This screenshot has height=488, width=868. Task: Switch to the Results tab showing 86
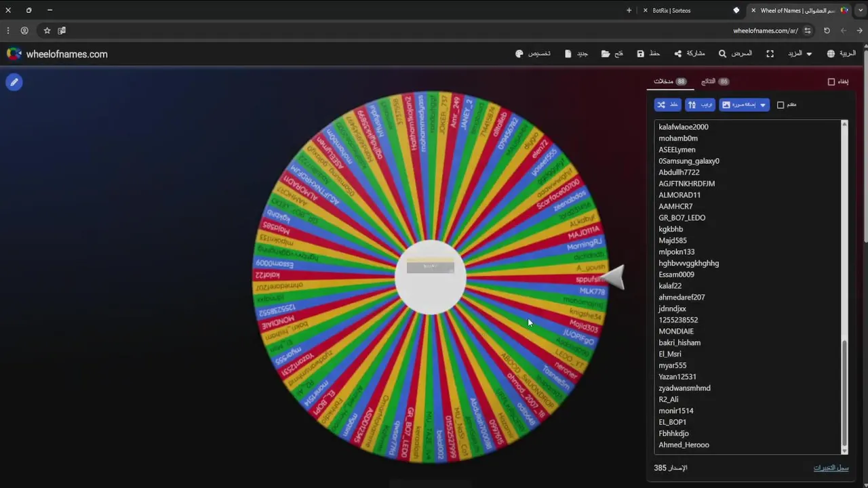coord(715,81)
